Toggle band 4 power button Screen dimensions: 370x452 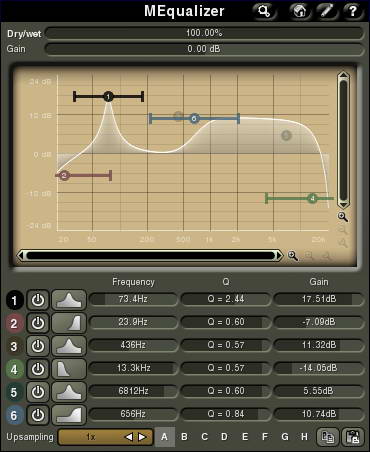point(38,369)
